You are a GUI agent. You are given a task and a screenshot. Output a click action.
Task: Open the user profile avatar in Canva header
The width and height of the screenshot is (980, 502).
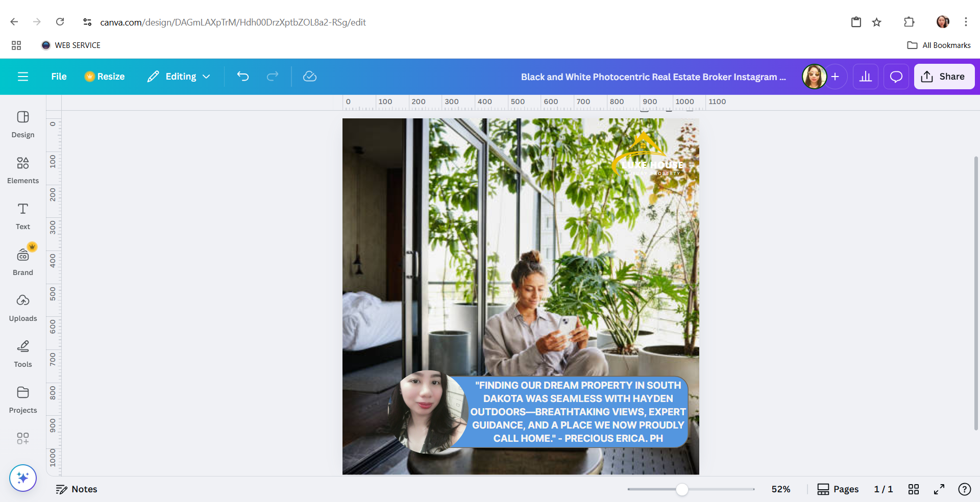click(814, 77)
